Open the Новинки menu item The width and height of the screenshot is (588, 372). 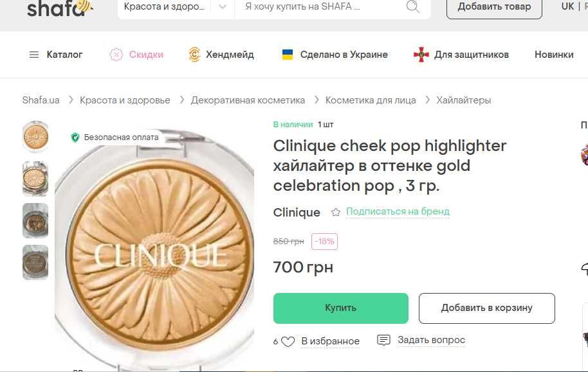(553, 55)
